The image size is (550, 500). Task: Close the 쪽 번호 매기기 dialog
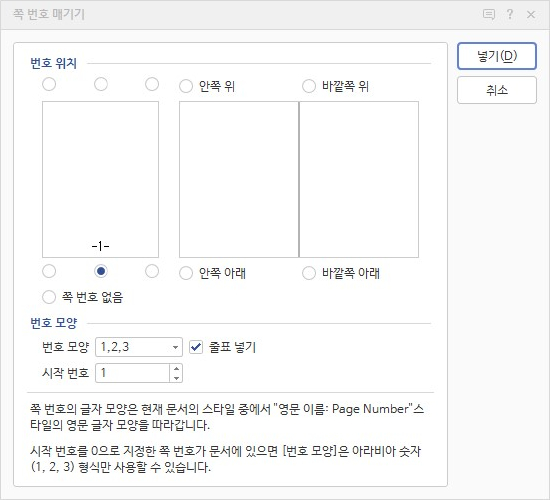coord(531,14)
